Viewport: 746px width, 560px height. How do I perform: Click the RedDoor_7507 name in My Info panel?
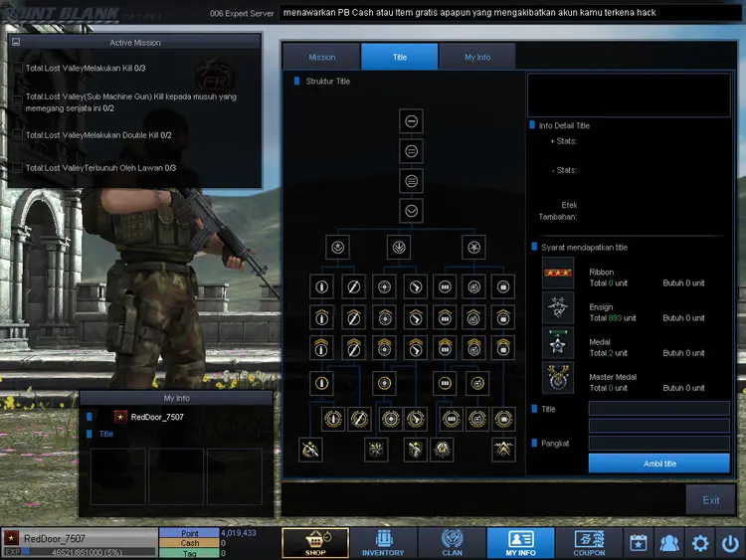pos(157,417)
